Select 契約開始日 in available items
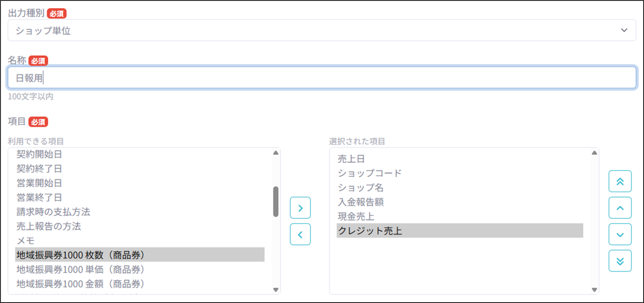Screen dimensions: 644x303 (39, 154)
